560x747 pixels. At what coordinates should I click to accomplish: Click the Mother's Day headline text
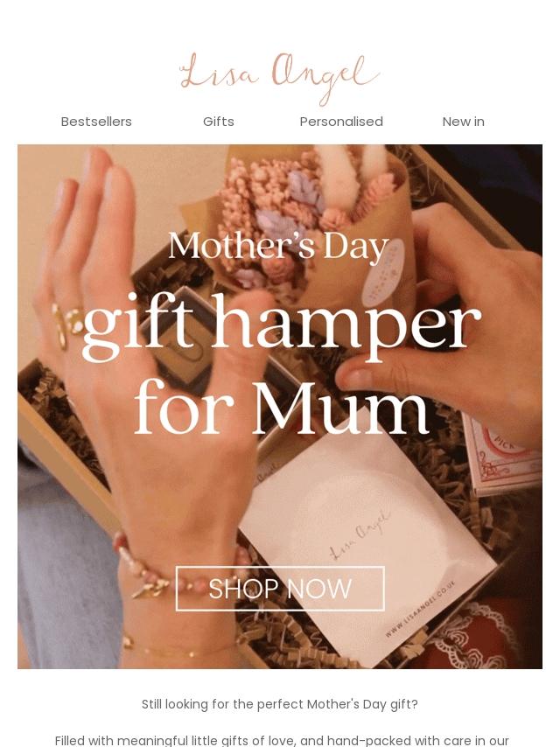tap(279, 247)
